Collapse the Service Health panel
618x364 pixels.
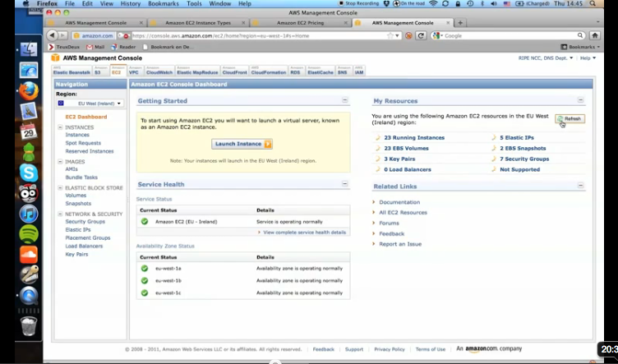345,183
